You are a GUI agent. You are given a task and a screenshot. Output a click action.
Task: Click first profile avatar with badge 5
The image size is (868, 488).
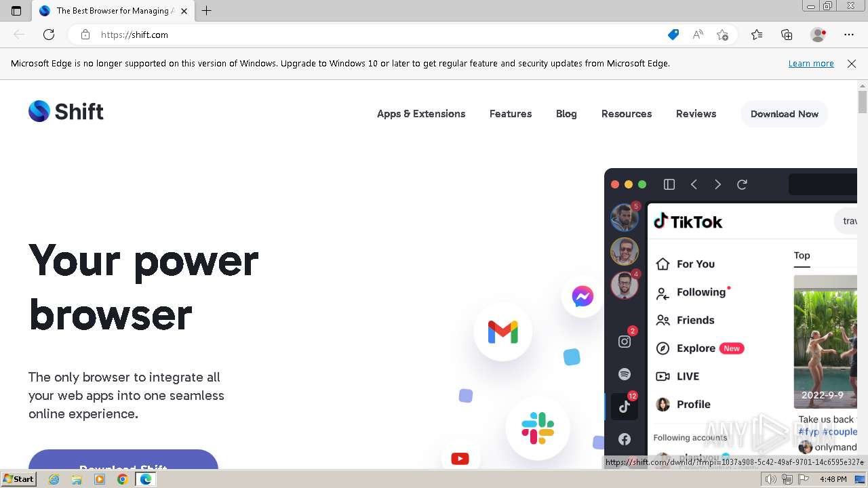[624, 218]
